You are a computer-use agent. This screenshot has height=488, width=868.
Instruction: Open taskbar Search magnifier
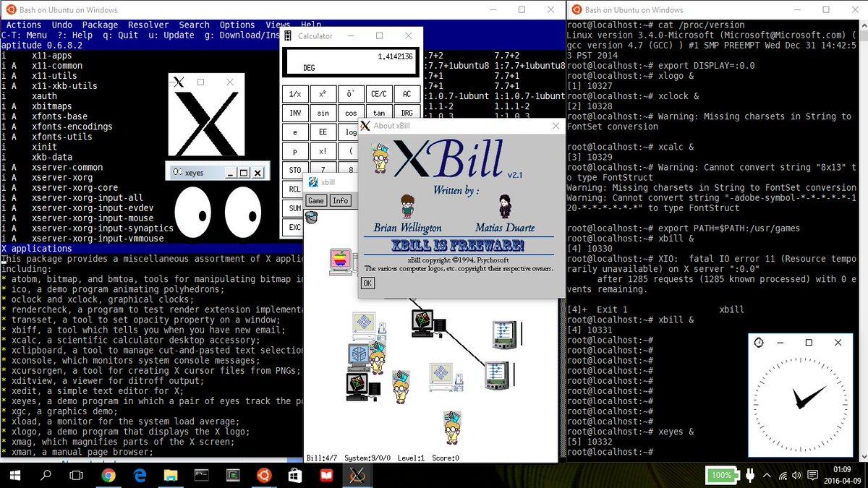point(46,475)
